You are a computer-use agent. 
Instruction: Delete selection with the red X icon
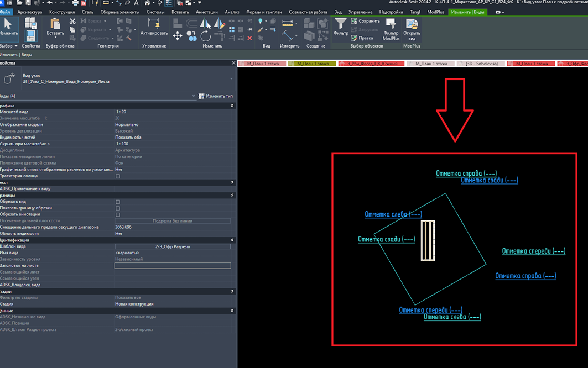[x=249, y=38]
